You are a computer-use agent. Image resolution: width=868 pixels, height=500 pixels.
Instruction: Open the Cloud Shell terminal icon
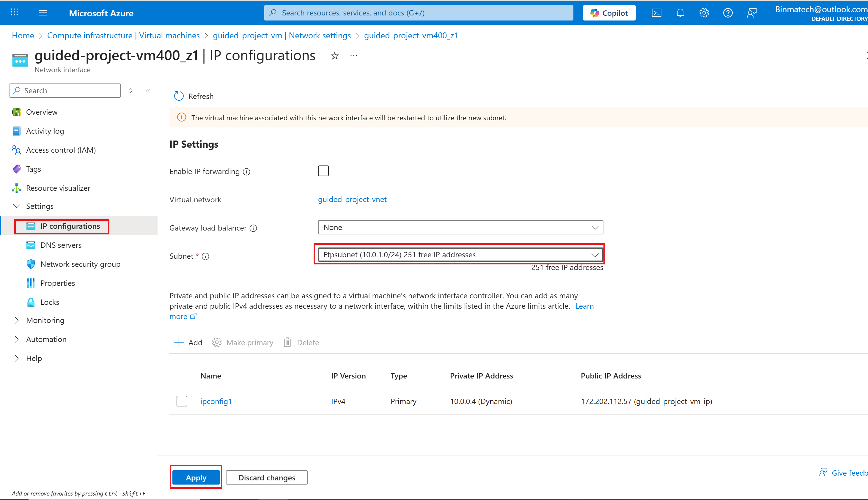[x=656, y=13]
